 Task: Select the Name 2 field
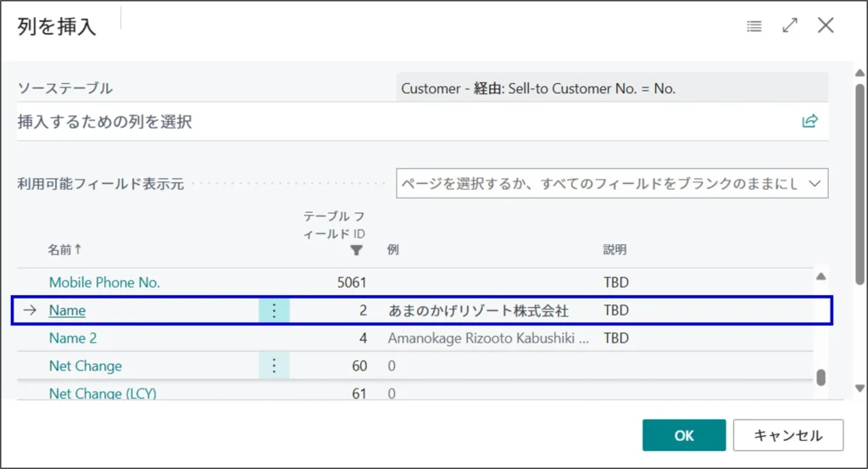point(73,338)
